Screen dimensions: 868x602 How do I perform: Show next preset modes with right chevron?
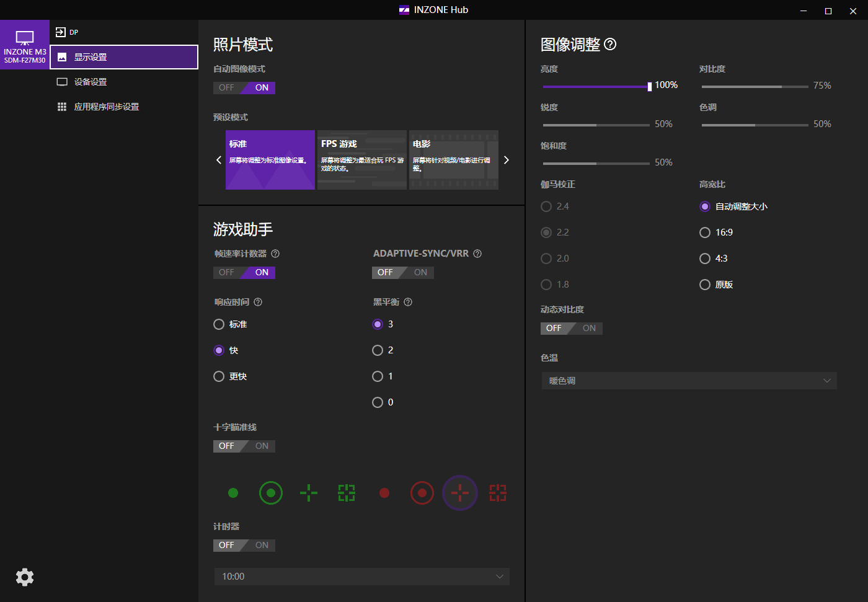point(507,160)
